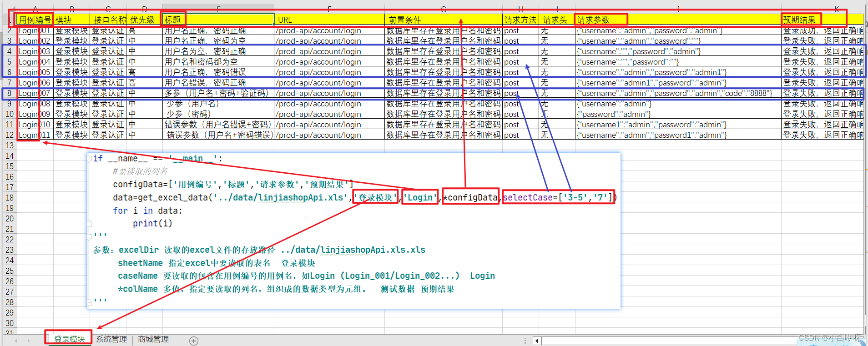The image size is (868, 346).
Task: Click the title cell 多参（用户名+密码+验证码）
Action: [x=218, y=93]
